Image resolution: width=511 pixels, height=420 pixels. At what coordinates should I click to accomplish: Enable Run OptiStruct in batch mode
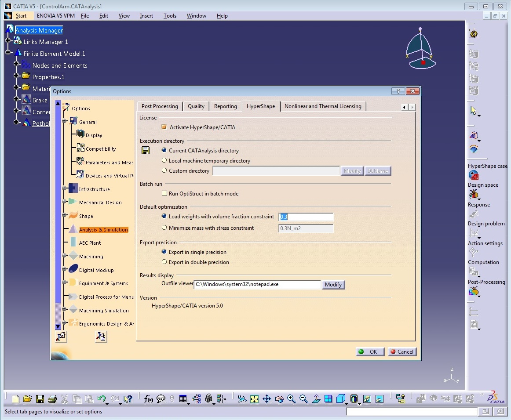[164, 193]
